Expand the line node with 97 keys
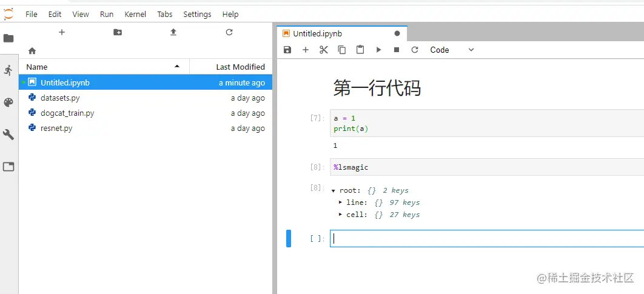 coord(340,202)
